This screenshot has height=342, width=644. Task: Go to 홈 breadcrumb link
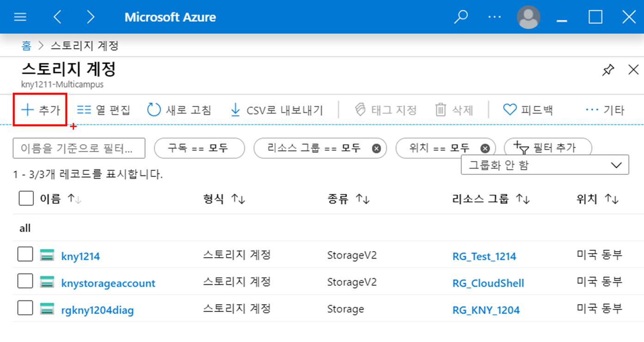tap(26, 45)
